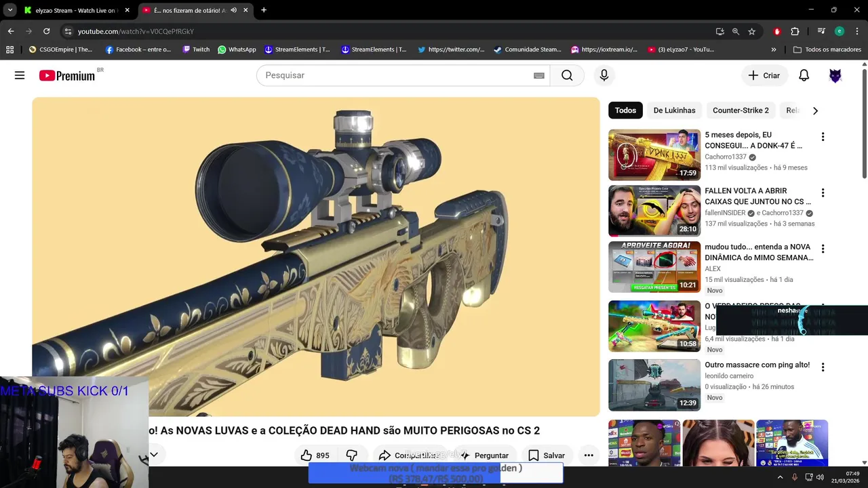Bookmark this page with star icon
868x488 pixels.
tap(751, 31)
